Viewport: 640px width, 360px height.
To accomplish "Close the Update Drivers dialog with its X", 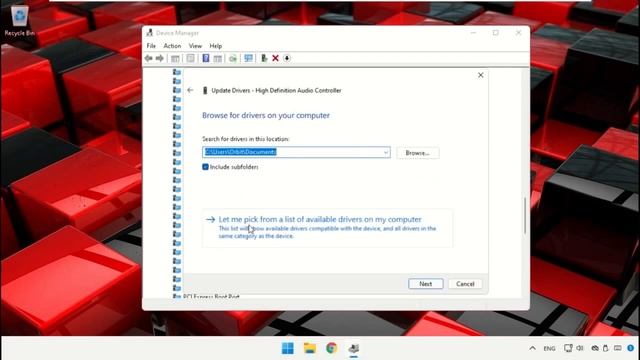I will coord(480,75).
